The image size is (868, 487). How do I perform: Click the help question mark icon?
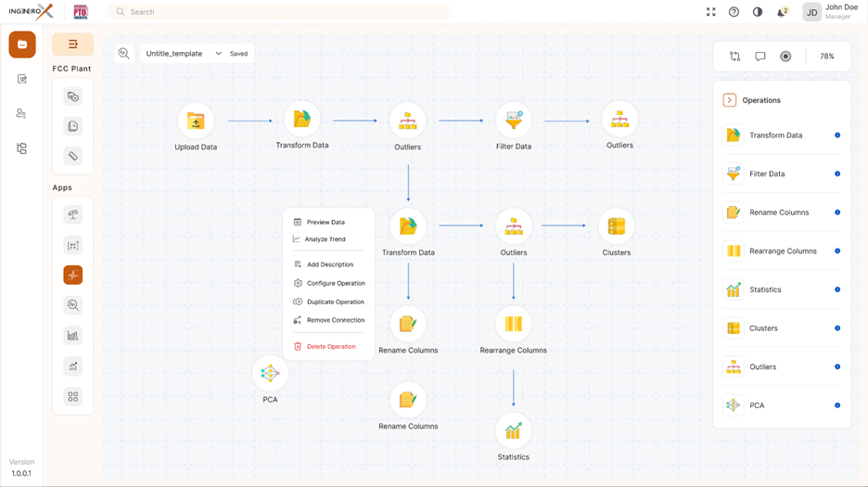(734, 12)
